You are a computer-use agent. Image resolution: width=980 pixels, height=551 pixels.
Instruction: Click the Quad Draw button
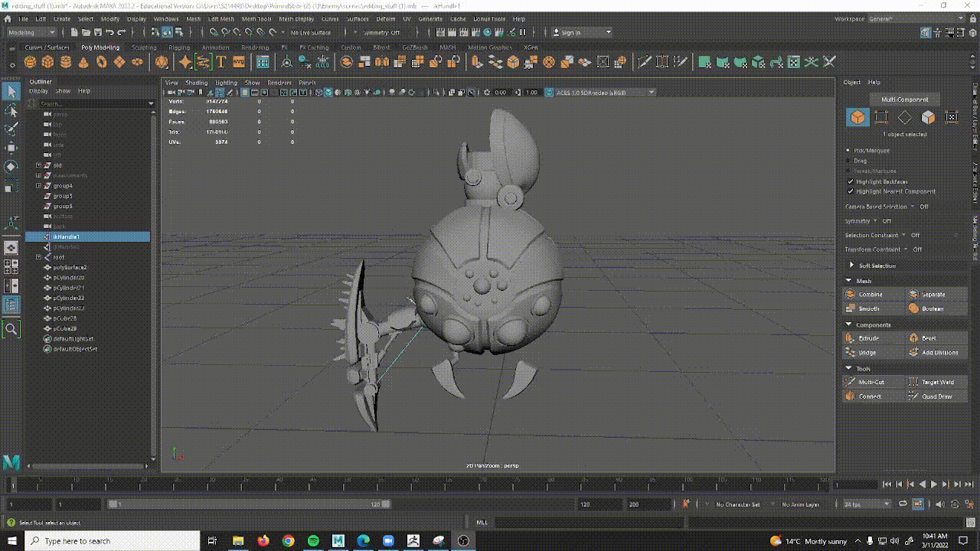click(937, 396)
